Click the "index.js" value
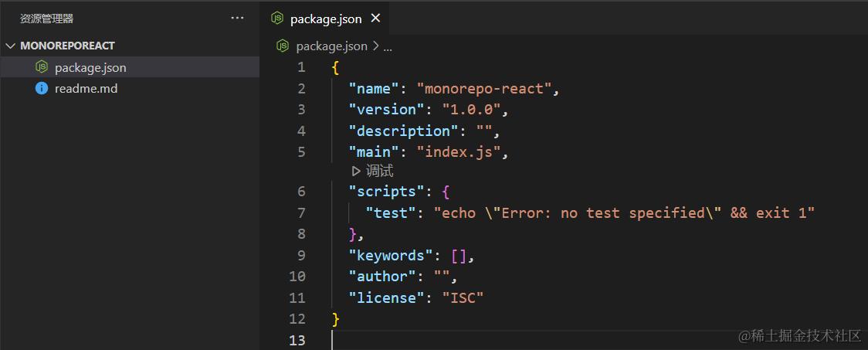The image size is (868, 350). (459, 152)
